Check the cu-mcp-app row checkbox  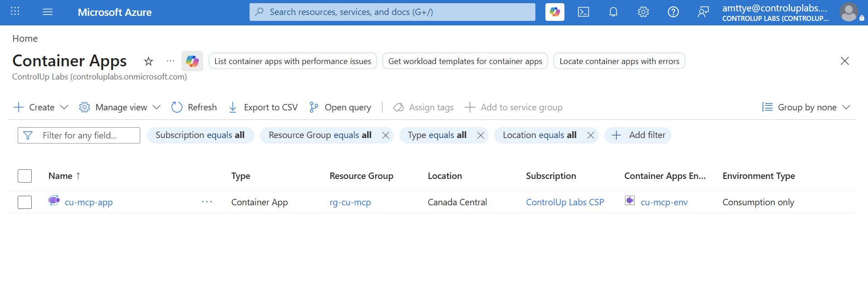(x=25, y=202)
